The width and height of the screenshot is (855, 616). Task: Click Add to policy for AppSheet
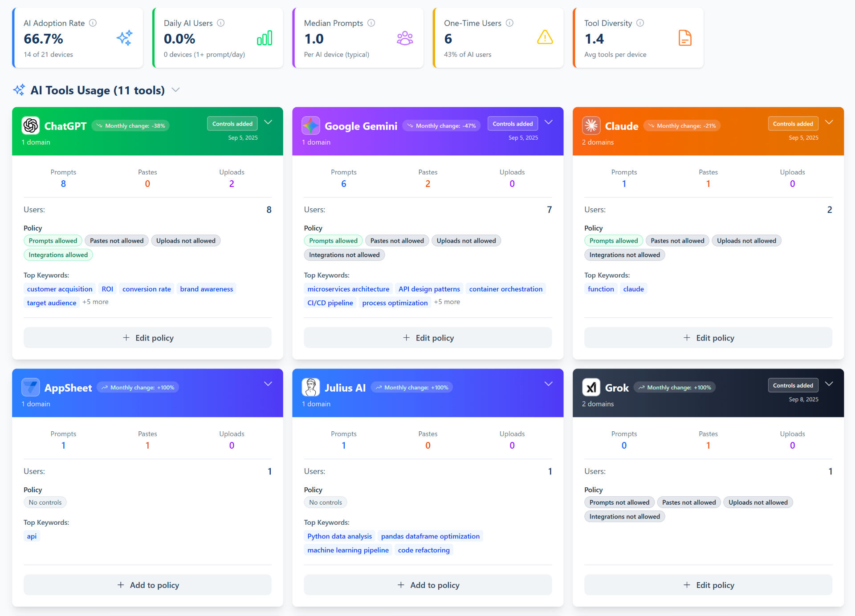tap(147, 585)
